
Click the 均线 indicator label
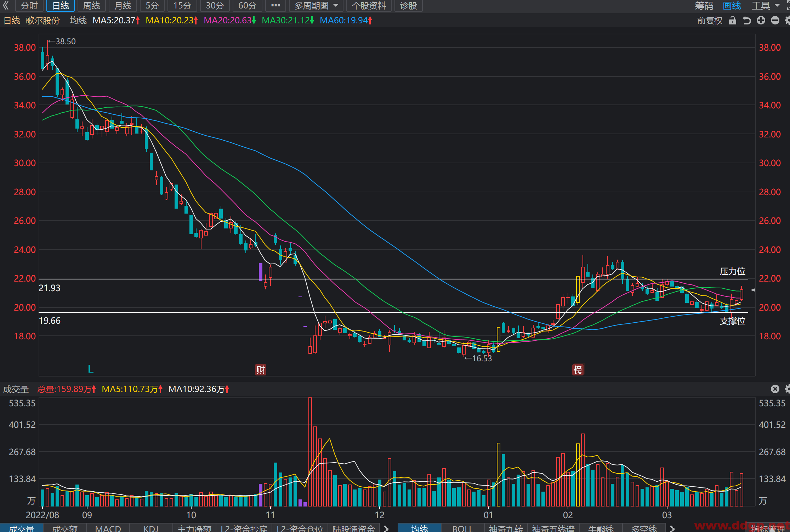(78, 21)
